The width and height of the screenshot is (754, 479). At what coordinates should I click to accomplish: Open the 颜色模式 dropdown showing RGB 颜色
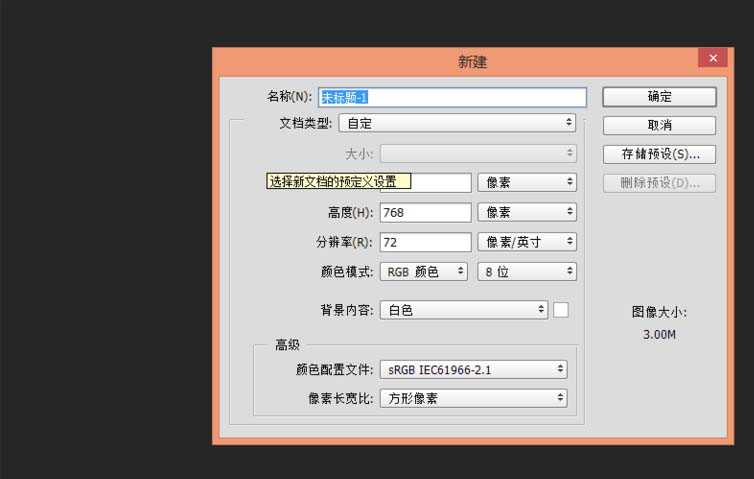coord(424,271)
